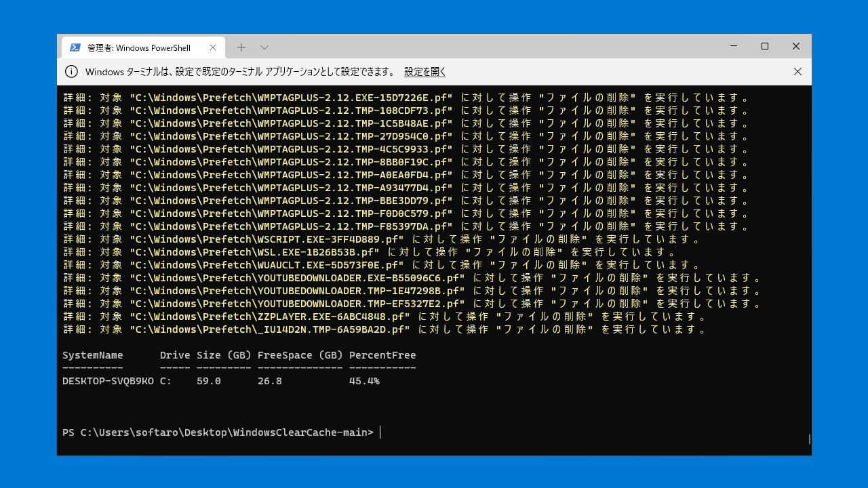Click the PowerShell icon on the tab

click(x=75, y=47)
